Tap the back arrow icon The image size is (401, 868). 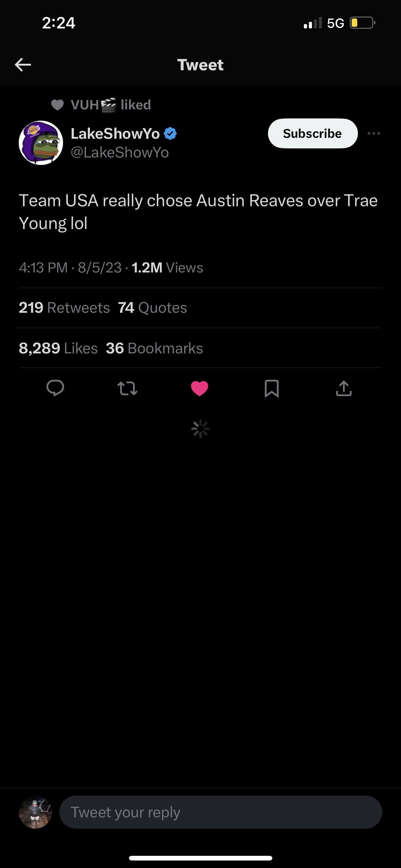(23, 65)
